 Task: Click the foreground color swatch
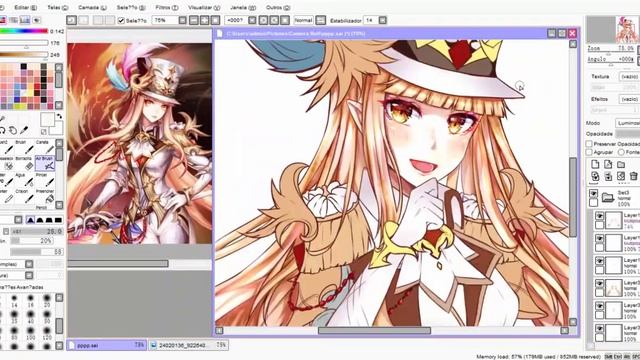pos(47,120)
